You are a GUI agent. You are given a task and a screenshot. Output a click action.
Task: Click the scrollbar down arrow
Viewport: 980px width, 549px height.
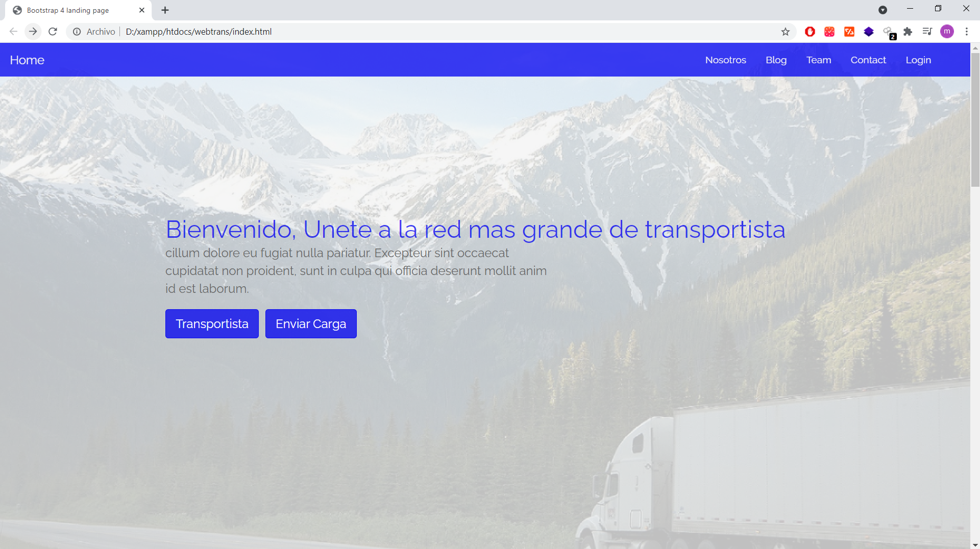[975, 545]
